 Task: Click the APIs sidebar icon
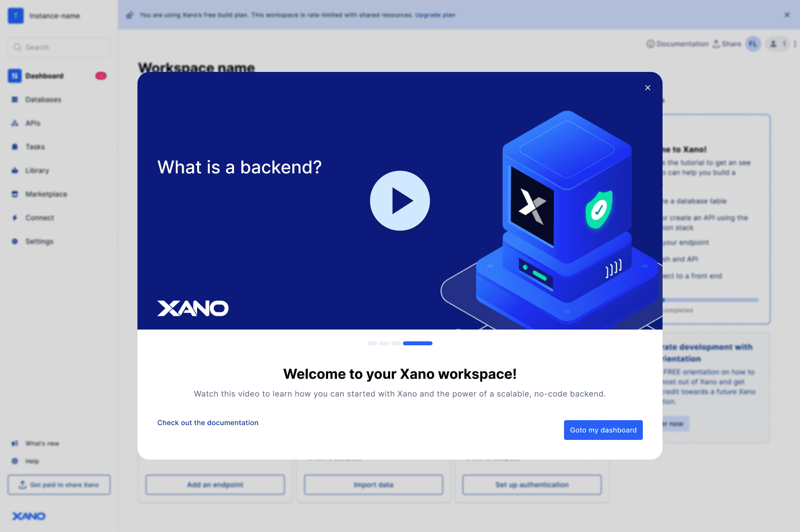(15, 123)
